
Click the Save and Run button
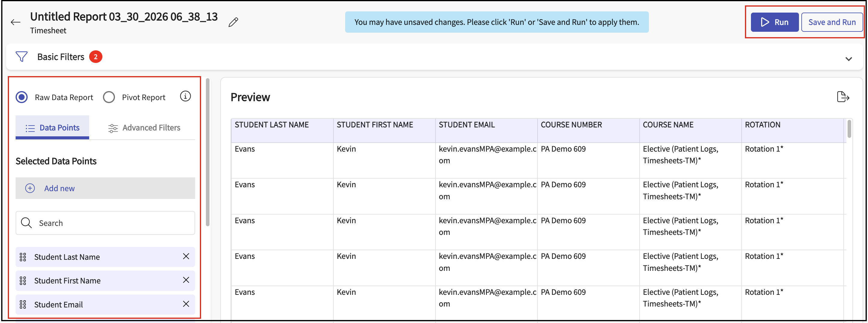click(x=832, y=22)
